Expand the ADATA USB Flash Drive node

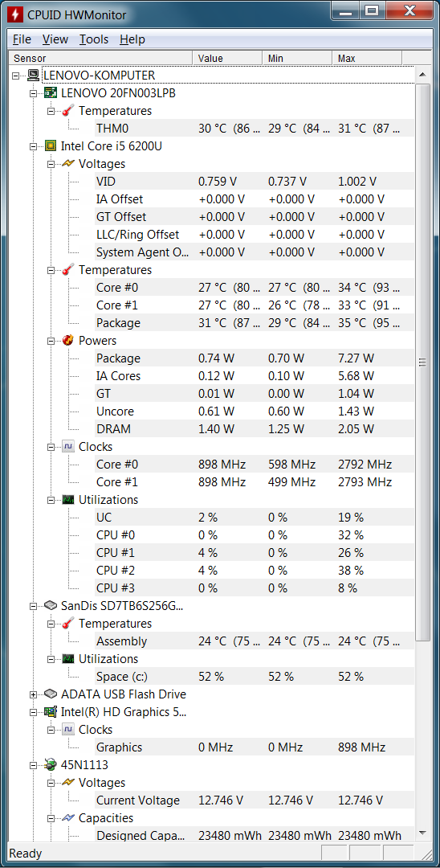(33, 694)
